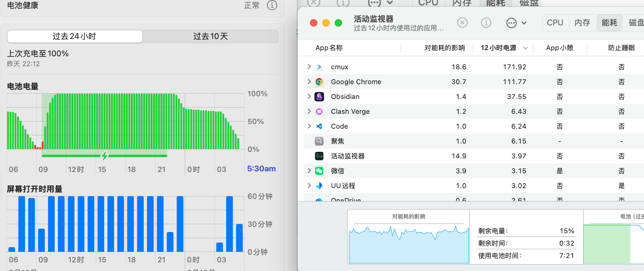Click Obsidian 12-hour power value 37.55
Viewport: 644px width, 271px height.
517,97
